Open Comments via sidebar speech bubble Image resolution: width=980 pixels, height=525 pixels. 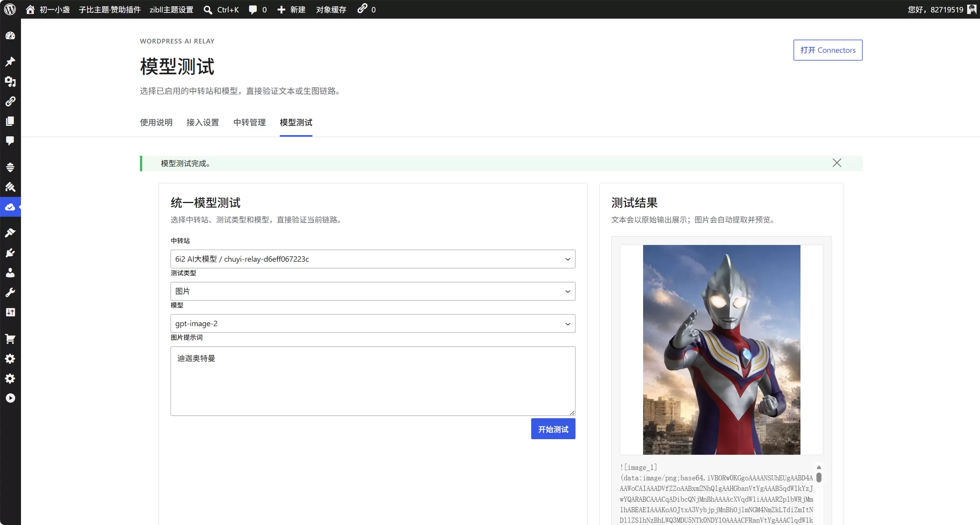pos(10,141)
